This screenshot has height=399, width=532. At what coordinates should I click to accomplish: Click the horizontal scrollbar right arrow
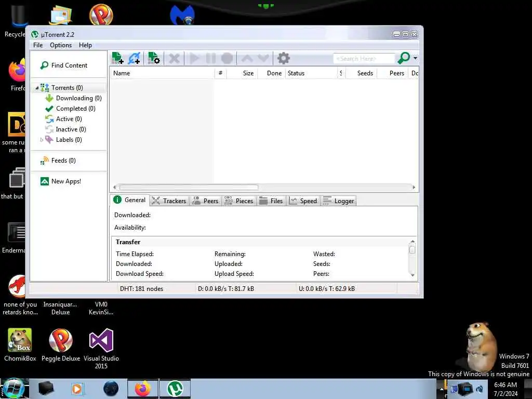click(x=414, y=187)
